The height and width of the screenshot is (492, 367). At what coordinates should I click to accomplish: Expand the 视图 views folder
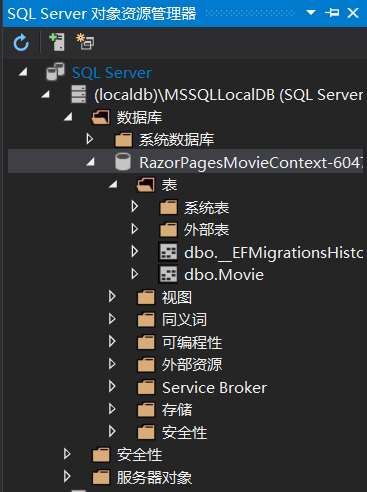(x=112, y=296)
